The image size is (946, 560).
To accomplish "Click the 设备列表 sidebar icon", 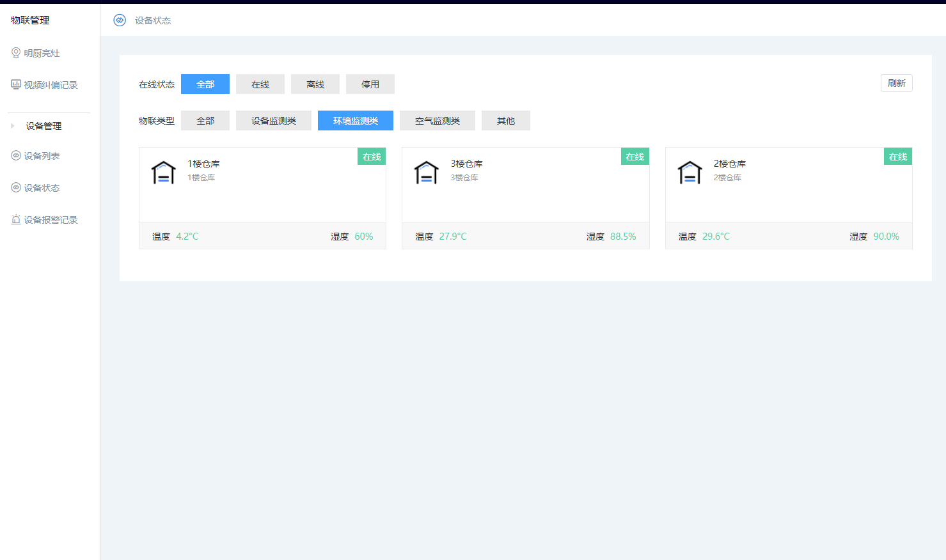I will pyautogui.click(x=16, y=155).
